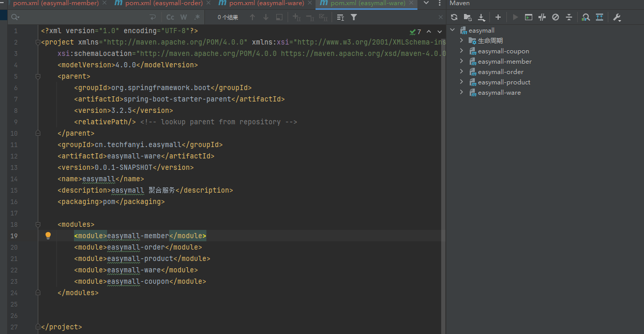
Task: Toggle Skip Tests mode in Maven
Action: pyautogui.click(x=556, y=17)
